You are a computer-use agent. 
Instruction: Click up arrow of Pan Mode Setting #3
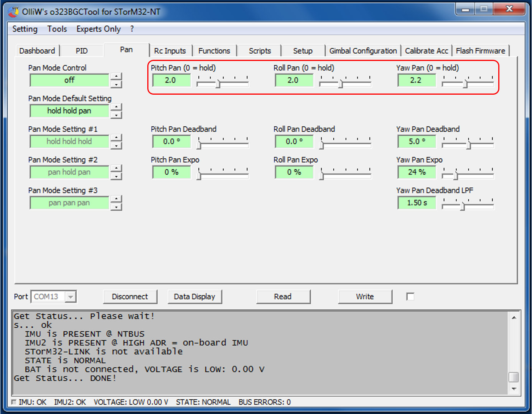[x=116, y=199]
